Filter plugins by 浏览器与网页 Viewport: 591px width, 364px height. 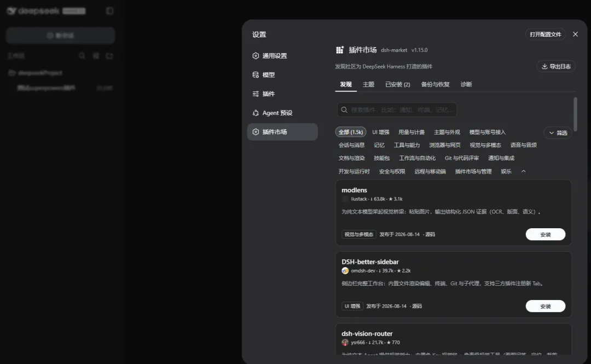[x=445, y=145]
